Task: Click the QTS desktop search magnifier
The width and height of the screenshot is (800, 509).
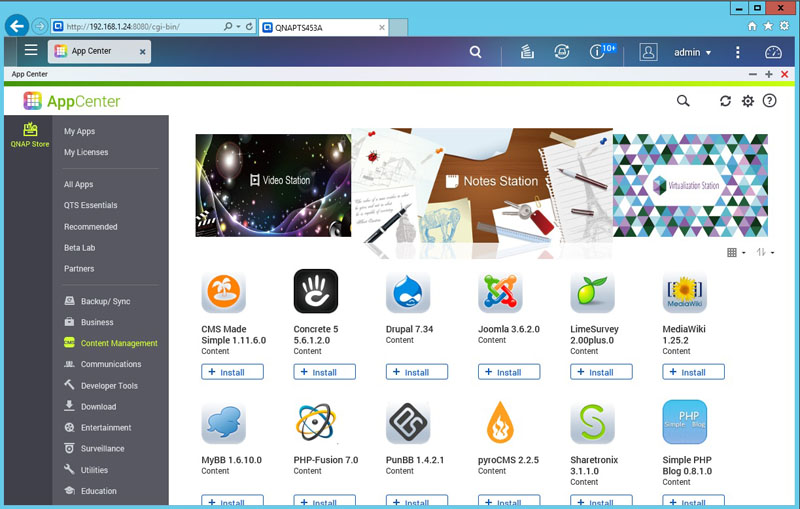Action: (x=476, y=52)
